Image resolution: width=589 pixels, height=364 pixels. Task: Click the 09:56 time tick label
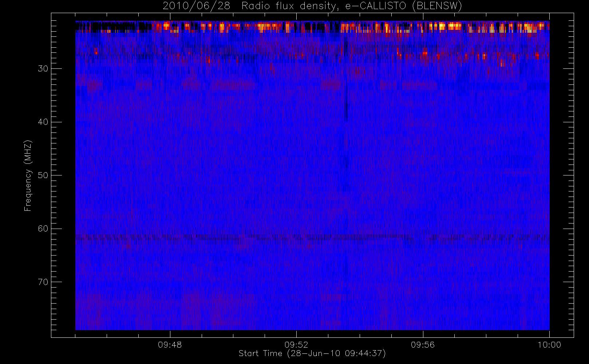(423, 345)
